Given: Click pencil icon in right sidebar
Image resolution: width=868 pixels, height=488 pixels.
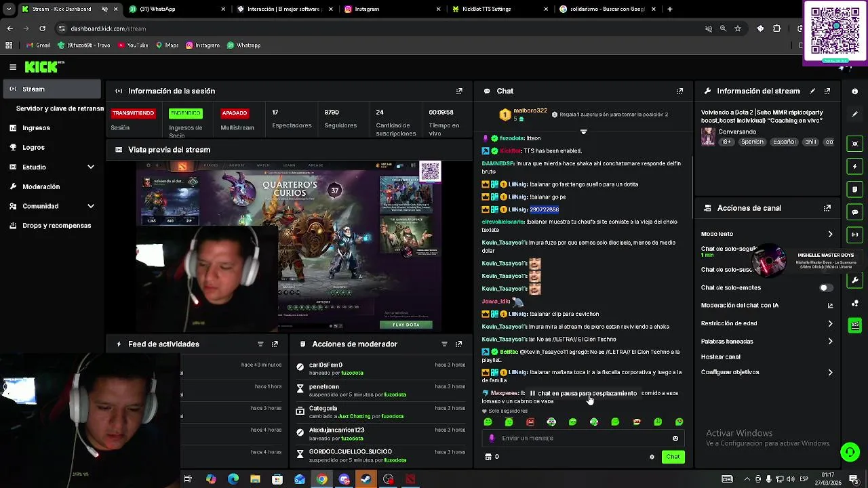Looking at the screenshot, I should [855, 114].
